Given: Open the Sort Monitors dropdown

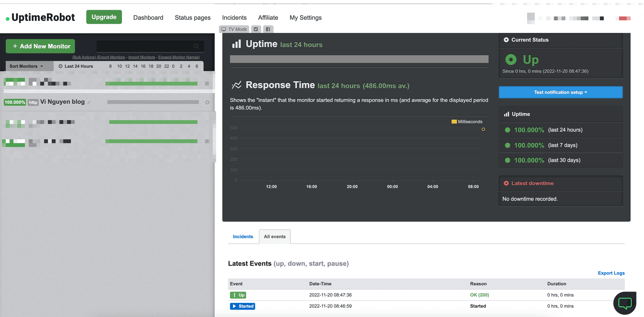Looking at the screenshot, I should 26,66.
